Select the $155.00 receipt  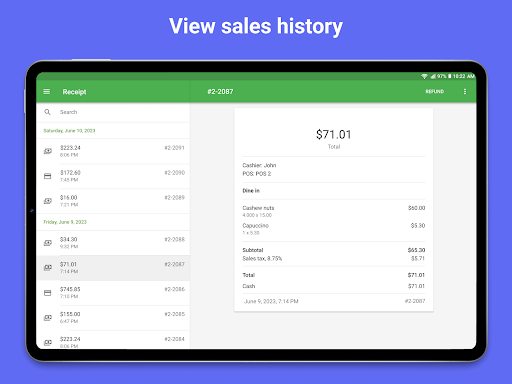point(113,317)
